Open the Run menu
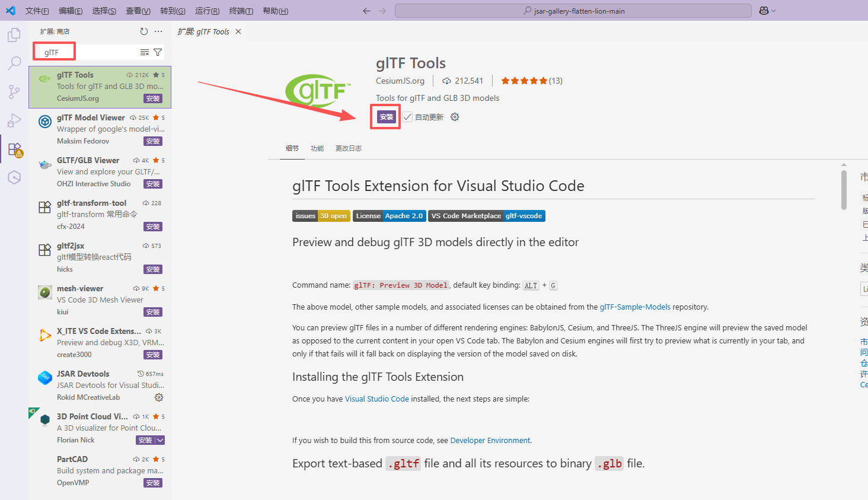868x500 pixels. pyautogui.click(x=207, y=11)
